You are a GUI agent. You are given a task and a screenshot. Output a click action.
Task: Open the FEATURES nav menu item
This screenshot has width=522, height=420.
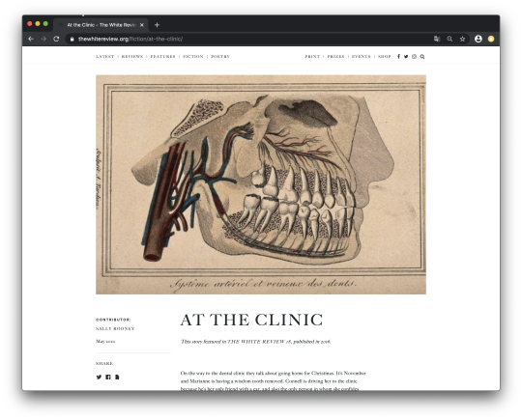point(162,57)
